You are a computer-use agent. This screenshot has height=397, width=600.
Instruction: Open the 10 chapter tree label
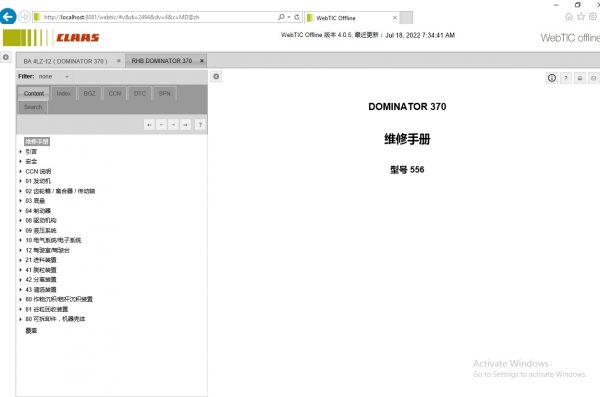(53, 240)
